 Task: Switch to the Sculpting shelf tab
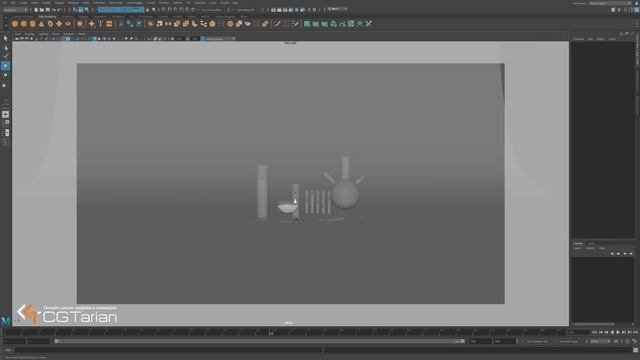coord(67,17)
